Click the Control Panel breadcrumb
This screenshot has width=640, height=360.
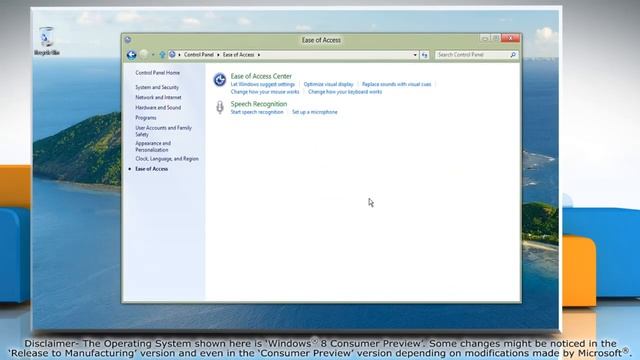pos(199,55)
